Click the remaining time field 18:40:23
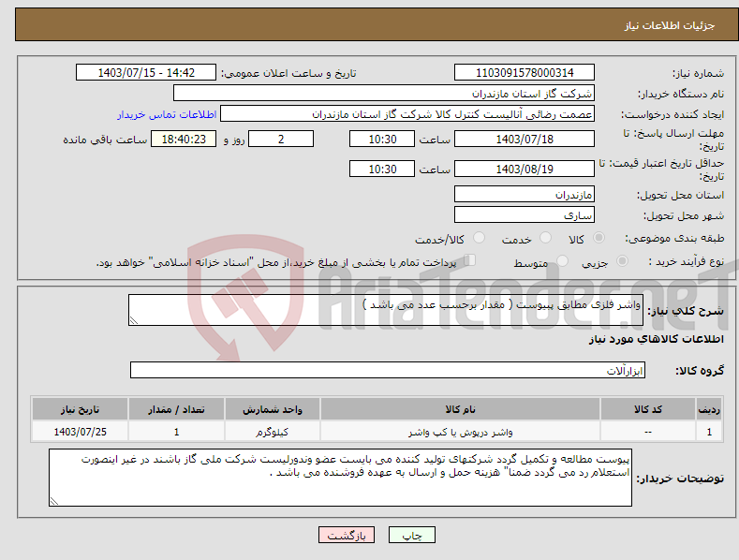Image resolution: width=739 pixels, height=560 pixels. click(184, 139)
